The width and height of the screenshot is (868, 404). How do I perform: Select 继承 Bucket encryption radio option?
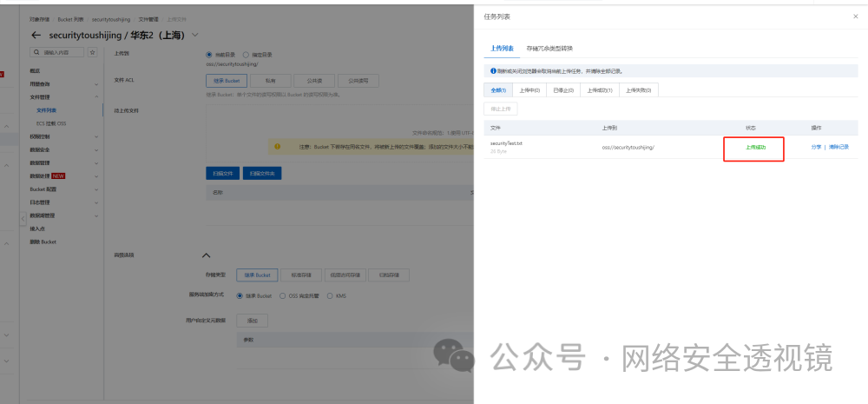pyautogui.click(x=240, y=296)
